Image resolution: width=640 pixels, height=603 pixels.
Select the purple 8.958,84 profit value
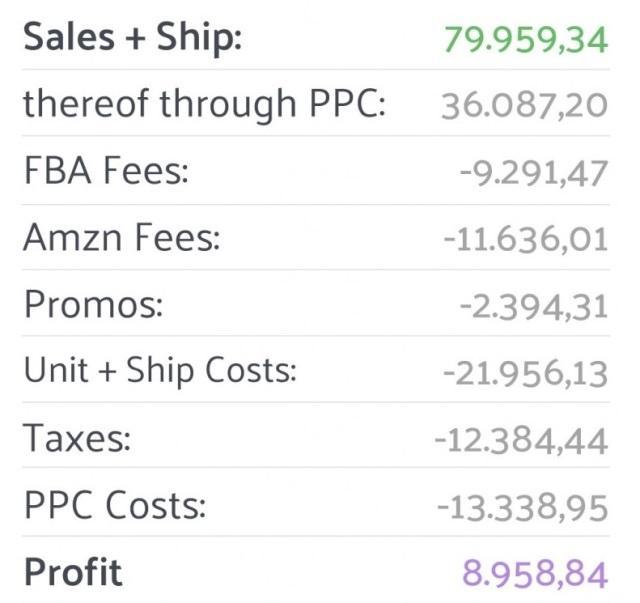point(535,574)
